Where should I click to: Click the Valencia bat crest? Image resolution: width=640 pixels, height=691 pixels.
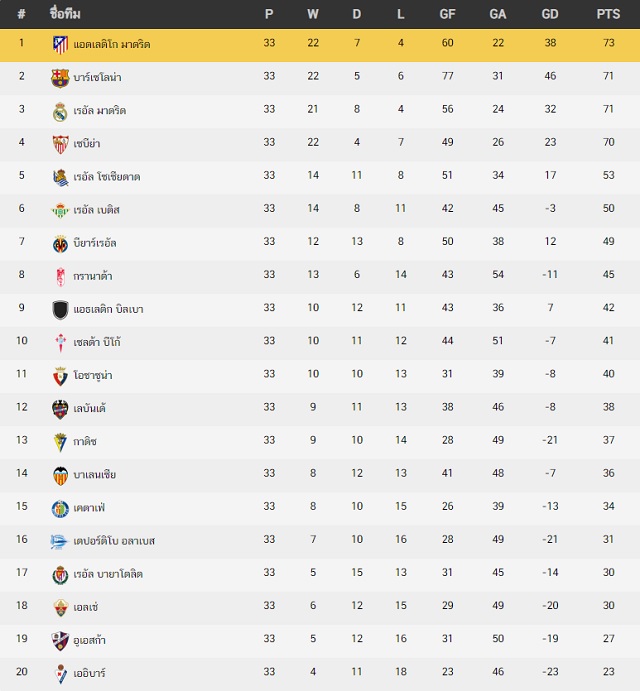click(x=60, y=476)
